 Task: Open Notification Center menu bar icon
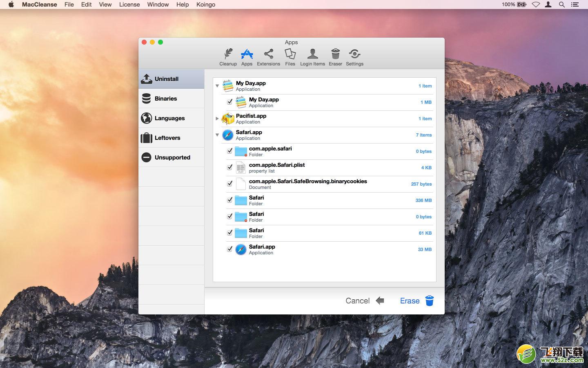(x=575, y=4)
